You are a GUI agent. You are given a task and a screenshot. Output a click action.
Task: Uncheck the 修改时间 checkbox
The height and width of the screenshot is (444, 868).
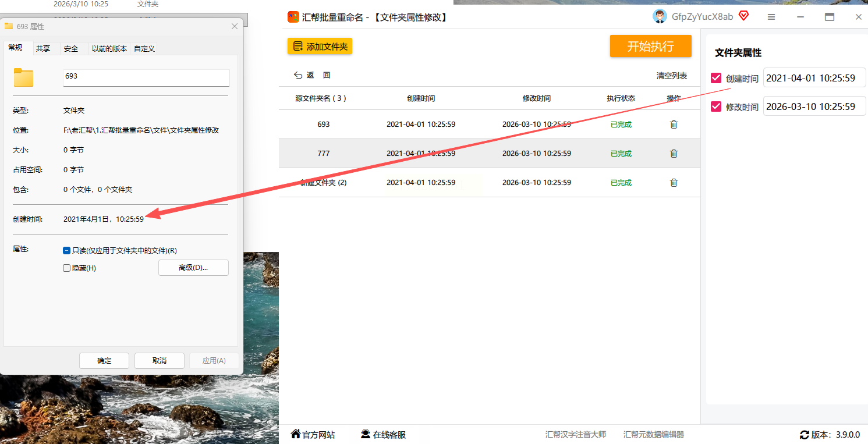coord(716,106)
